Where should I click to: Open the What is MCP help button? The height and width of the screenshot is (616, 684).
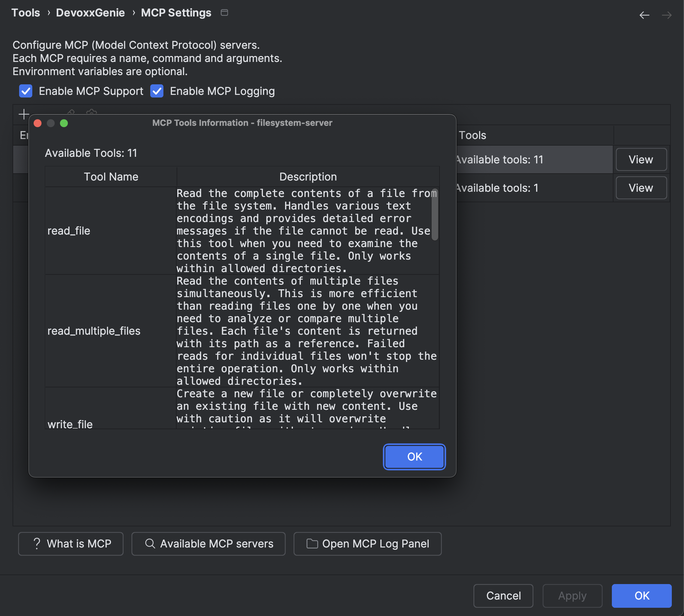coord(71,544)
